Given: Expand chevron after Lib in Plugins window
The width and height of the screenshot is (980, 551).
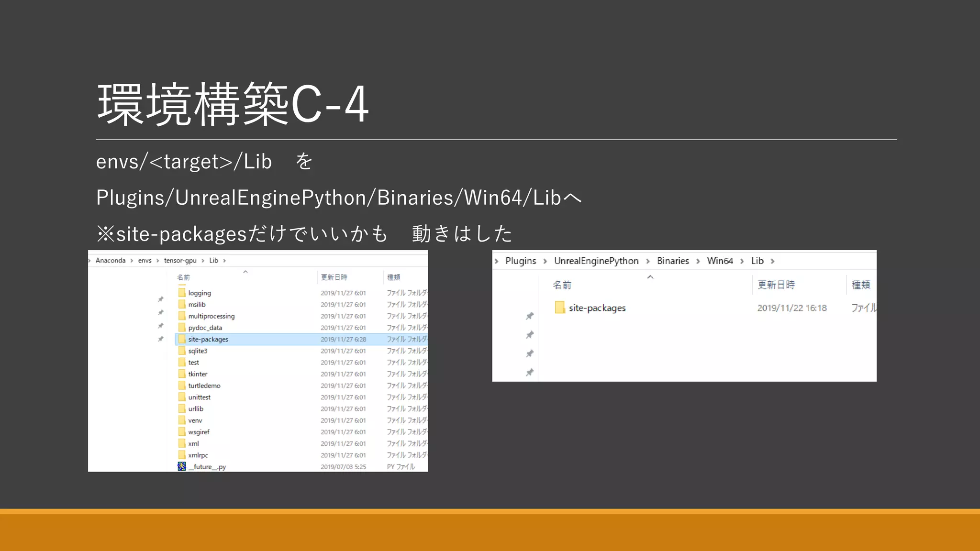Looking at the screenshot, I should pos(773,261).
